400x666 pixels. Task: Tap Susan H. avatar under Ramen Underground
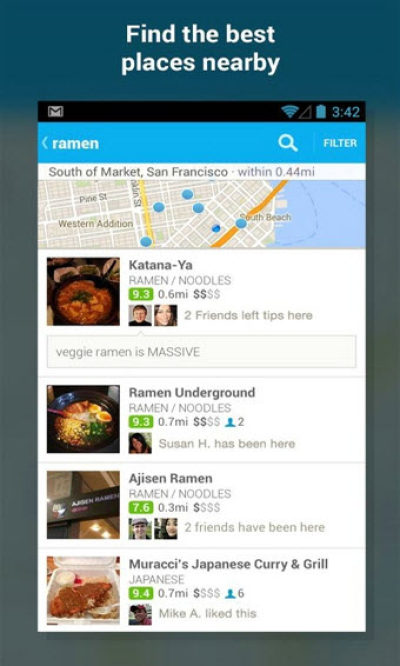pos(140,443)
